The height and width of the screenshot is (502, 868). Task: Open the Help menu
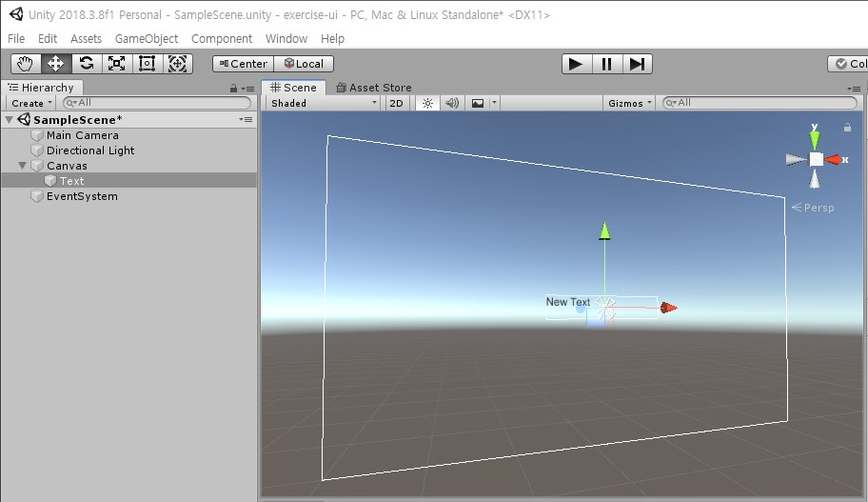coord(332,39)
